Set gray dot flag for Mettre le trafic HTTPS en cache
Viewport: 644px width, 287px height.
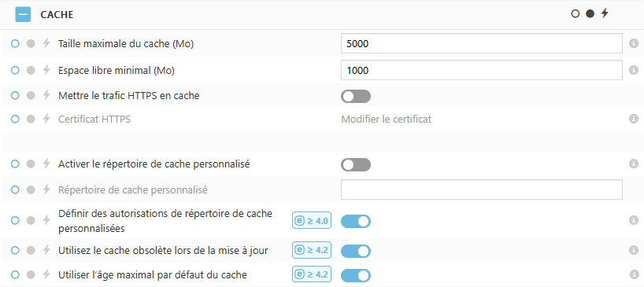tap(31, 95)
